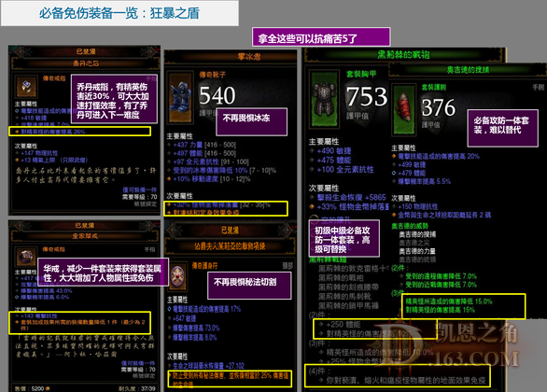Click the amulet stat +647 敏捷
The height and width of the screenshot is (392, 547).
[185, 318]
